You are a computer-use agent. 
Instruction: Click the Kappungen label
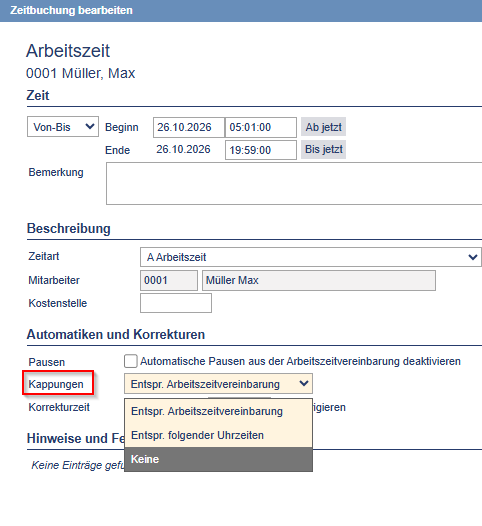[x=56, y=384]
